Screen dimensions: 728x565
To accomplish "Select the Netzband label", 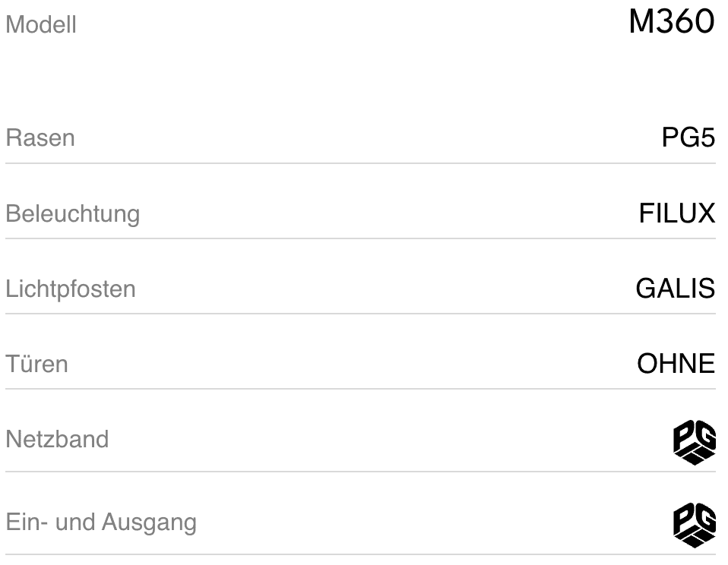I will [x=57, y=440].
